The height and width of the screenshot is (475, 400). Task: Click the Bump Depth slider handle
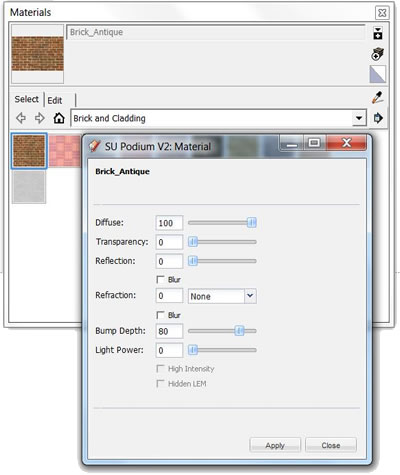[x=239, y=331]
